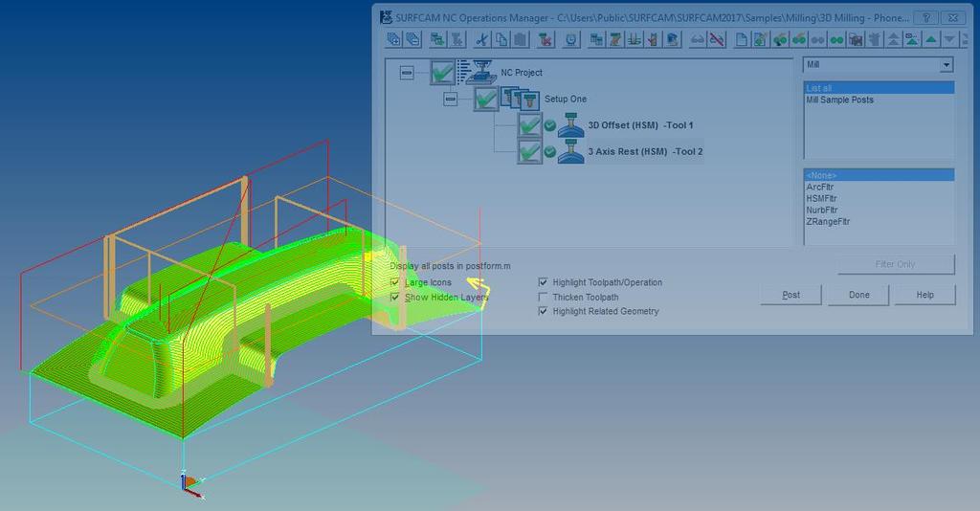Click the collapse all (stacked minus) toolbar icon
Viewport: 980px width, 511px height.
[x=412, y=39]
